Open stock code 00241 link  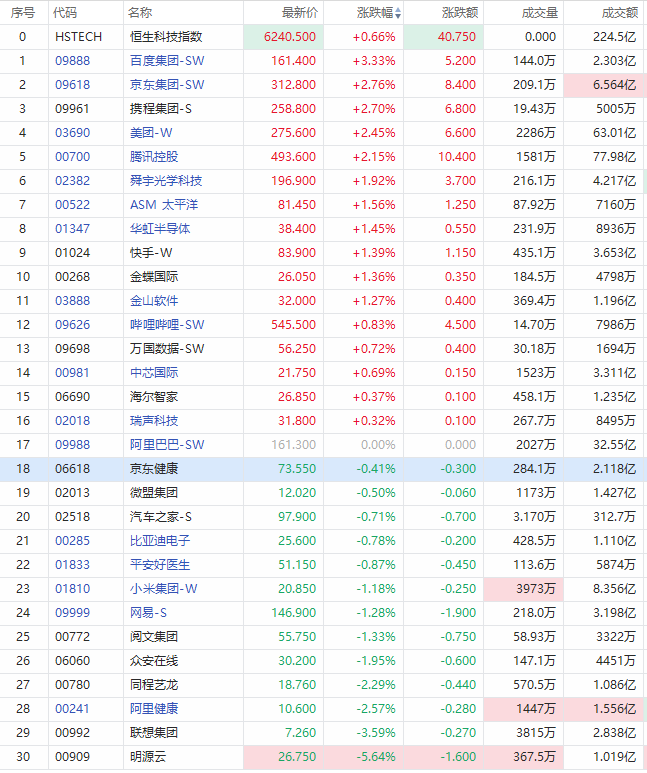(72, 709)
